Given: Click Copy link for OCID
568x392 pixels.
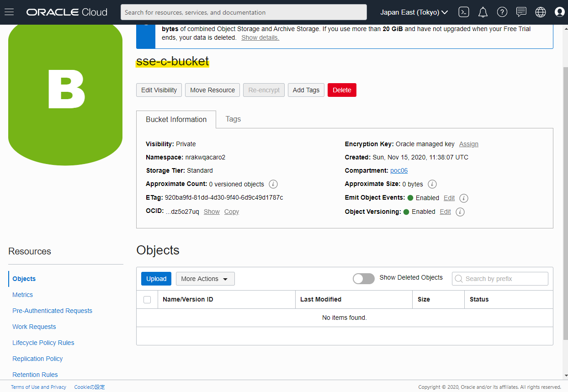Looking at the screenshot, I should 232,212.
